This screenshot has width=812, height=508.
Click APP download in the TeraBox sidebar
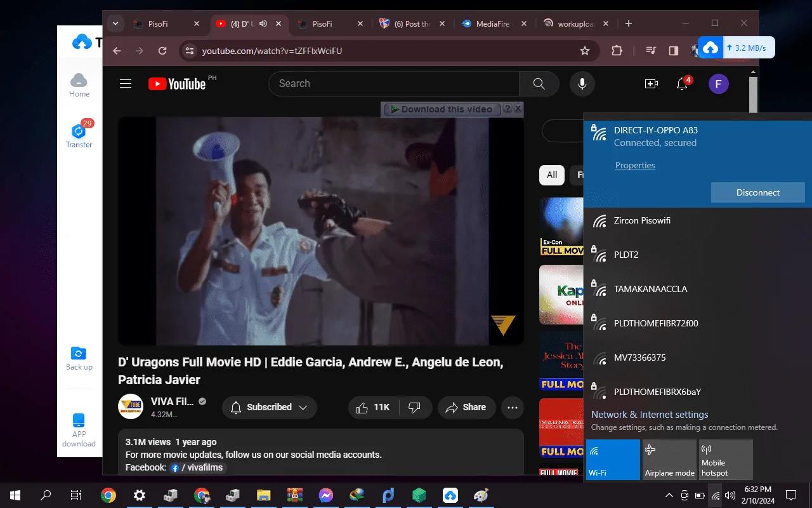[79, 430]
